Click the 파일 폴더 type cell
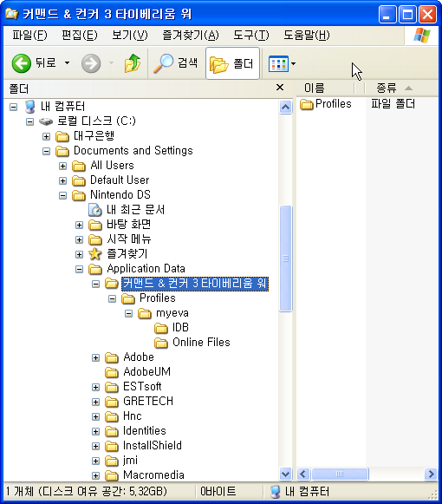This screenshot has width=442, height=504. pyautogui.click(x=393, y=104)
